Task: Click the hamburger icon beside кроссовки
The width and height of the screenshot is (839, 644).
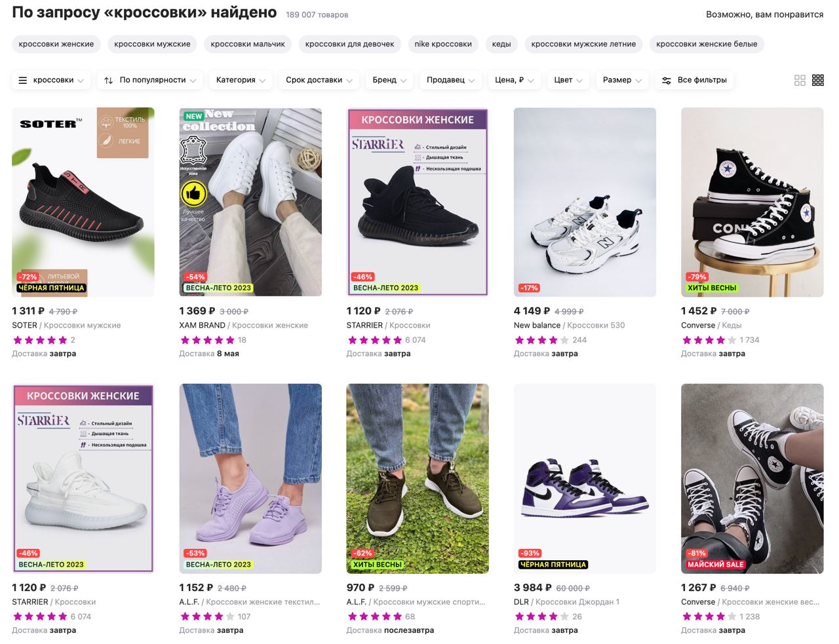Action: pos(23,80)
